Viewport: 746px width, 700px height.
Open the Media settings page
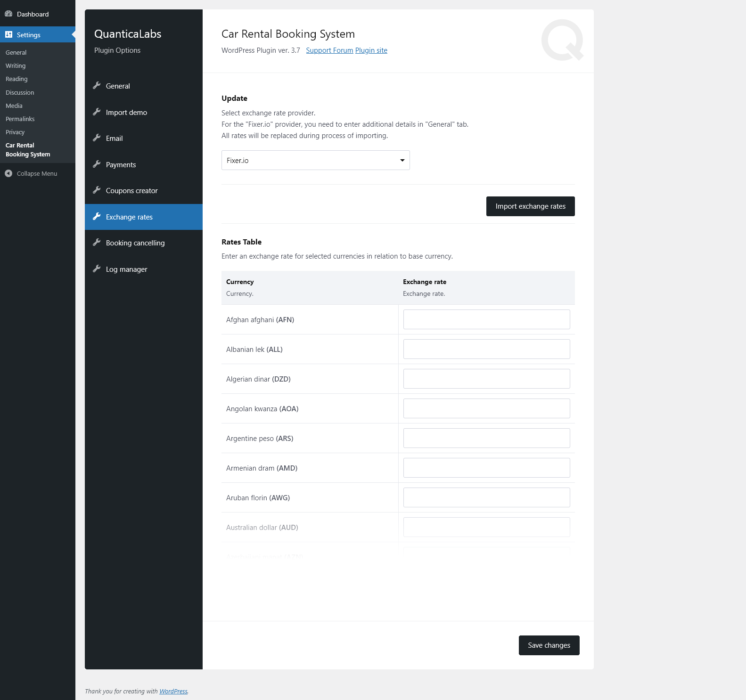[14, 106]
